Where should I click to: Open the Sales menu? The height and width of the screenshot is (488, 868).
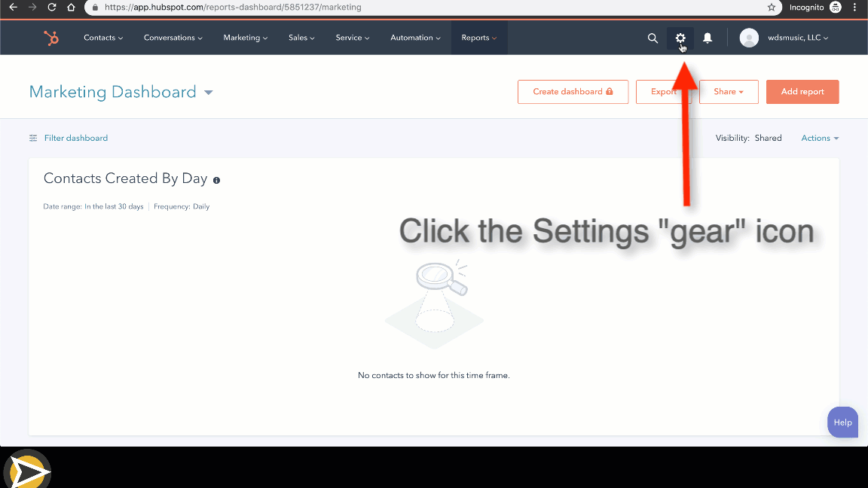coord(301,38)
